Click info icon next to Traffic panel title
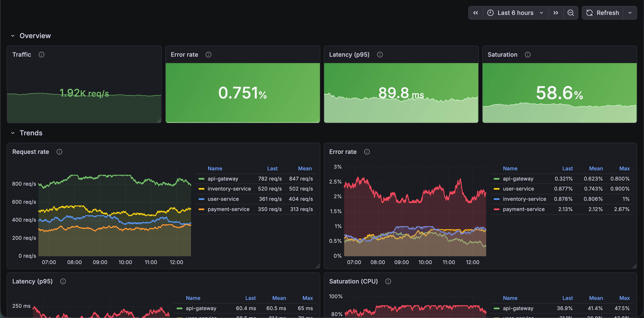This screenshot has width=644, height=318. click(42, 55)
